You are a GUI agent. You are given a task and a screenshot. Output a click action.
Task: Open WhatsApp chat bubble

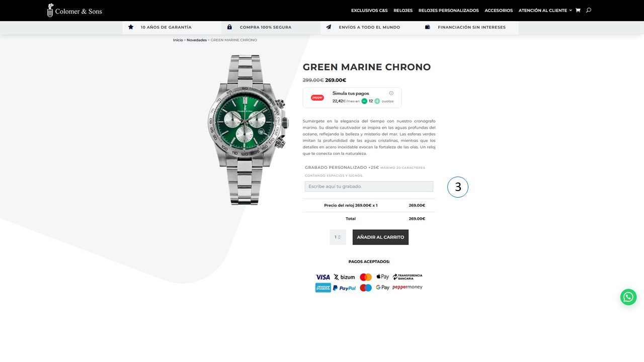[x=628, y=297]
